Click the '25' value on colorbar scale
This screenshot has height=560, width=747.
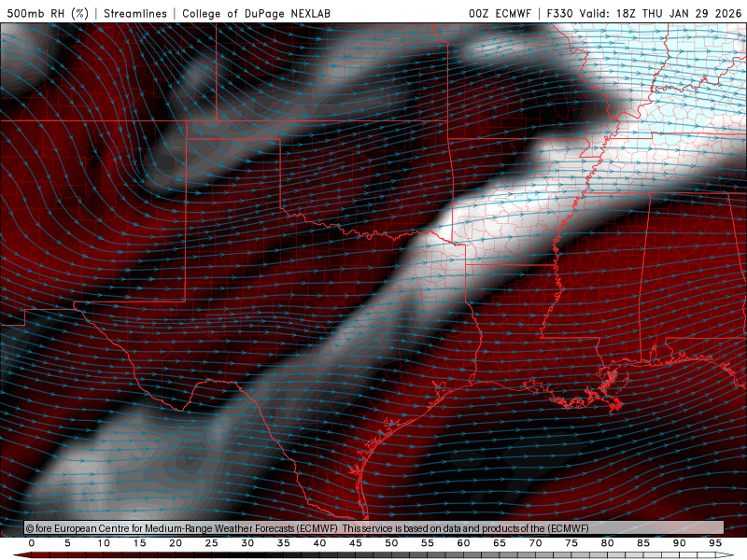212,543
